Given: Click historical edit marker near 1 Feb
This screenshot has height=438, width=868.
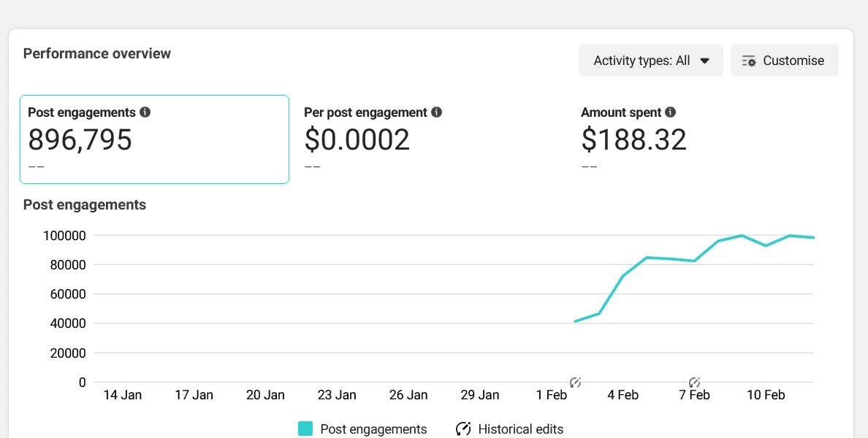Looking at the screenshot, I should click(x=575, y=382).
